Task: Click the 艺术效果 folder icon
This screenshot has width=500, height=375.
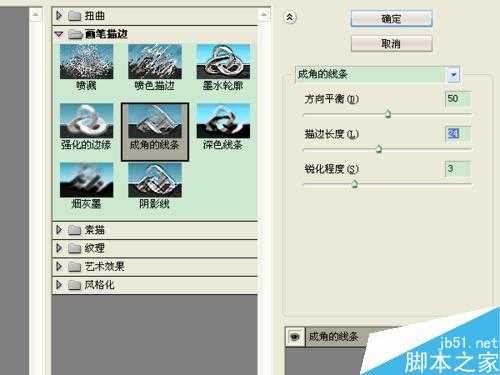Action: [75, 267]
